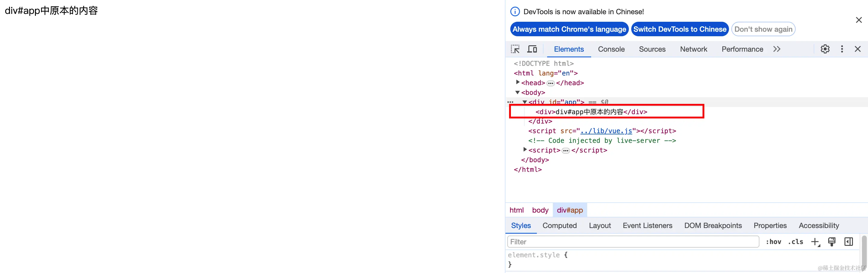The width and height of the screenshot is (868, 273).
Task: Select the <!DOCTYPE html> node
Action: [543, 63]
